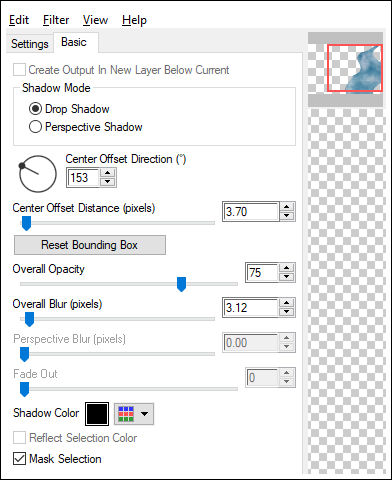Viewport: 392px width, 480px height.
Task: Increase Overall Blur using the up arrow
Action: click(x=287, y=303)
